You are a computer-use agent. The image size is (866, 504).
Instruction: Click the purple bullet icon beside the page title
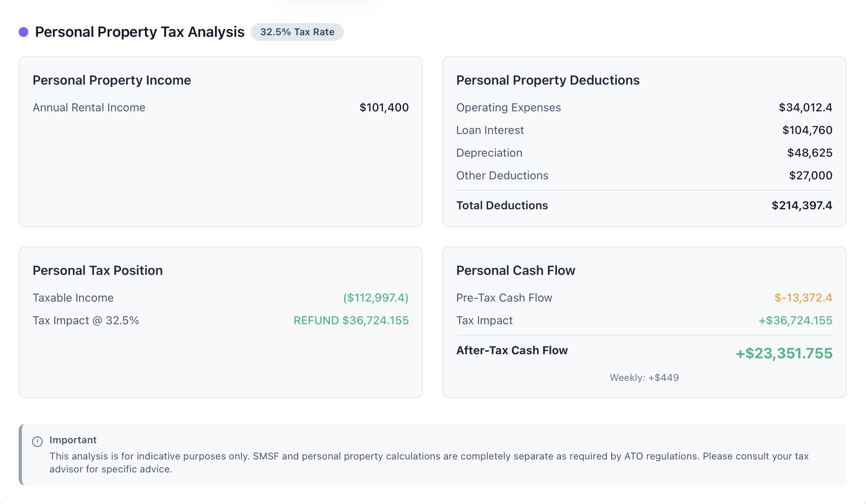point(23,31)
